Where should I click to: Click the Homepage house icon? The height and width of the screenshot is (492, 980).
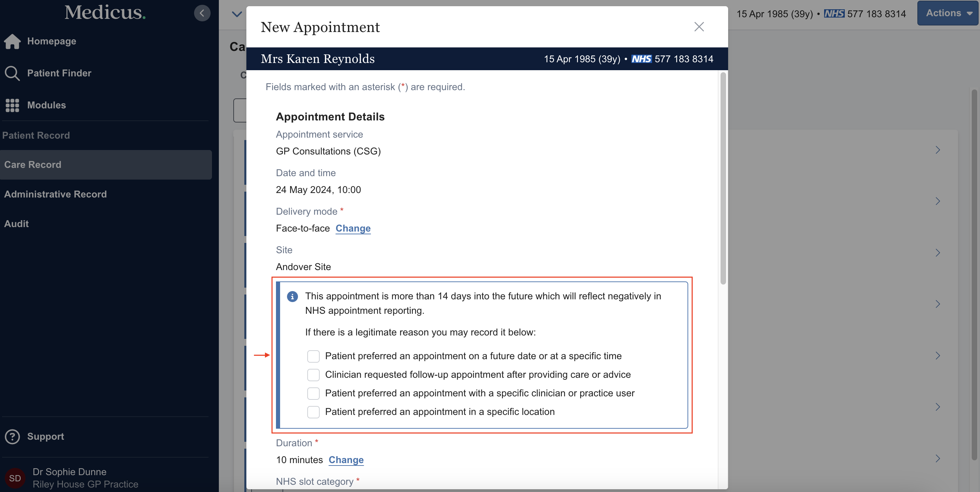click(x=12, y=42)
